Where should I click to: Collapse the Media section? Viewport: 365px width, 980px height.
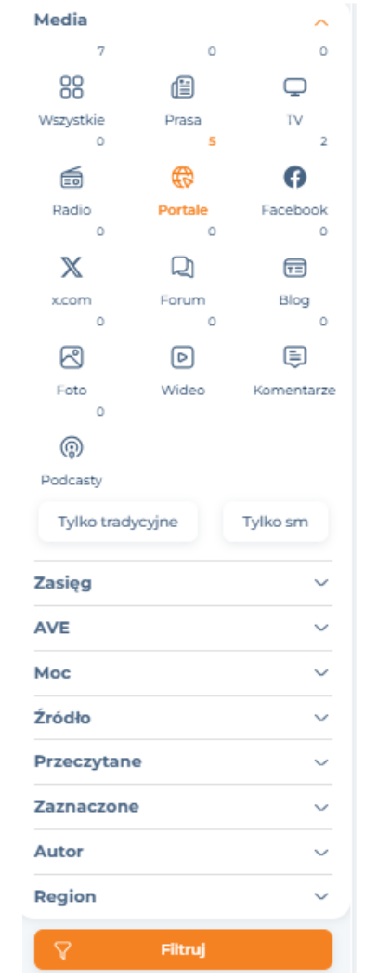pos(321,22)
